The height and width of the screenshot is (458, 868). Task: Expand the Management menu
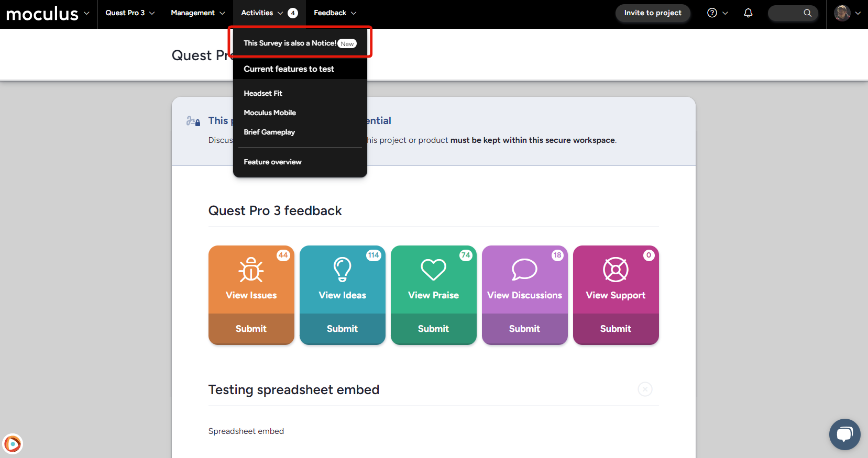pyautogui.click(x=197, y=13)
